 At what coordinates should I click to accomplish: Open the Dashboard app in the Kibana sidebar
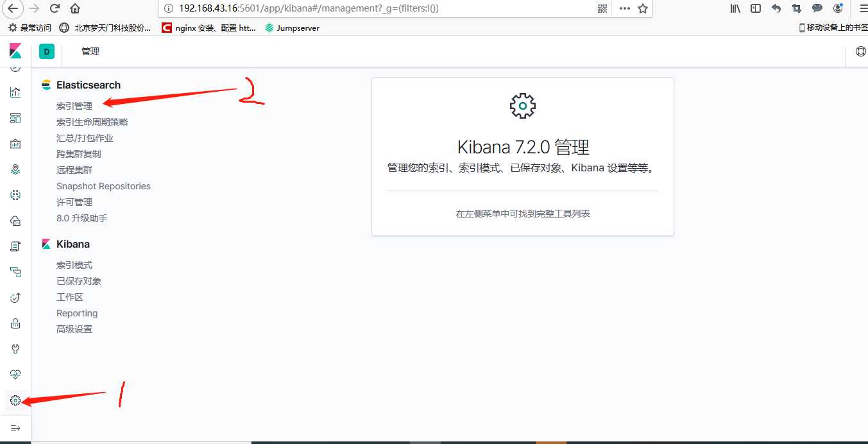pos(15,118)
